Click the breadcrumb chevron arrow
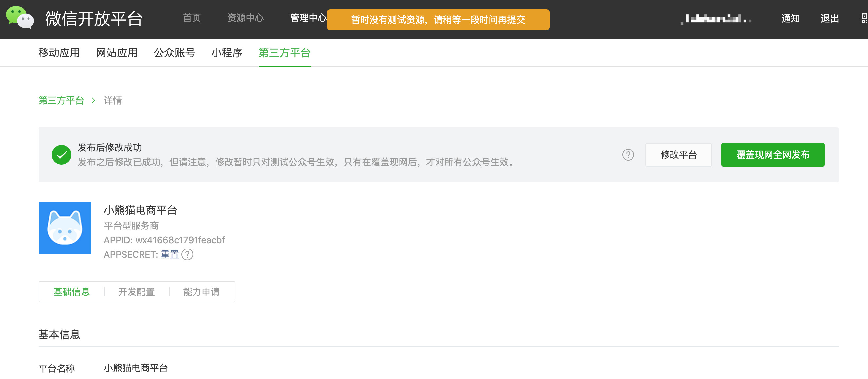 [94, 100]
